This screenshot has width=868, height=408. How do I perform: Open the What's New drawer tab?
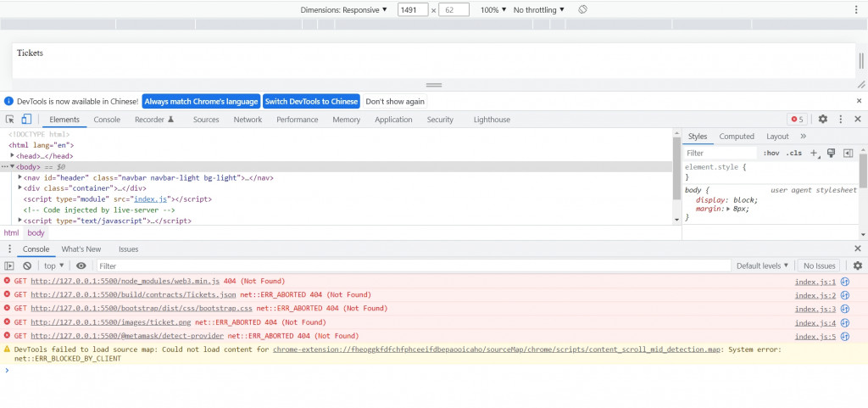(81, 249)
